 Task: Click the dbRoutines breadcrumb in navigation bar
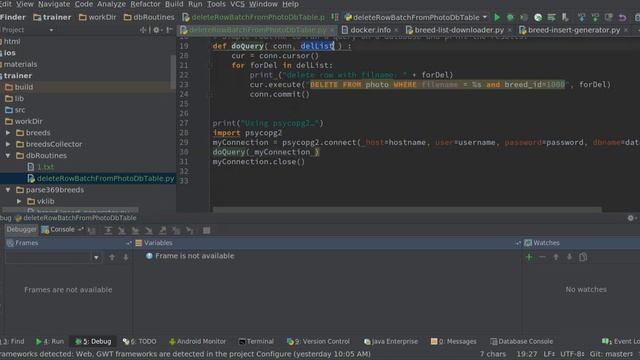click(149, 17)
